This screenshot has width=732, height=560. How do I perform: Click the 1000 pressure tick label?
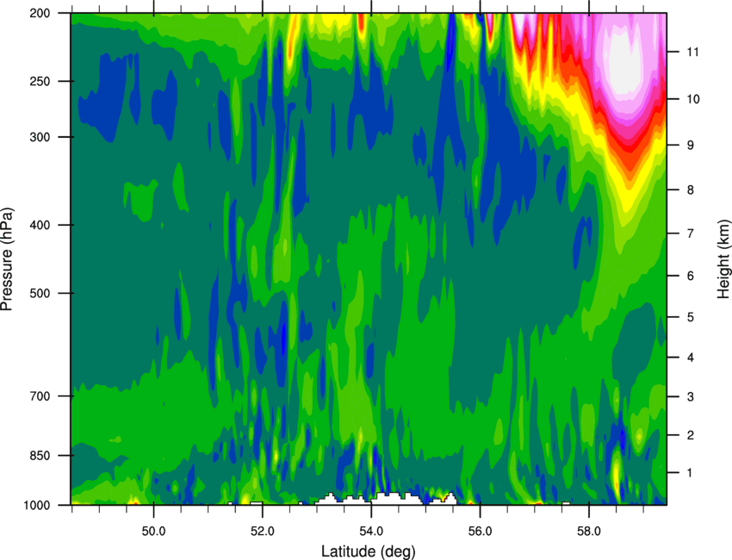pyautogui.click(x=37, y=505)
